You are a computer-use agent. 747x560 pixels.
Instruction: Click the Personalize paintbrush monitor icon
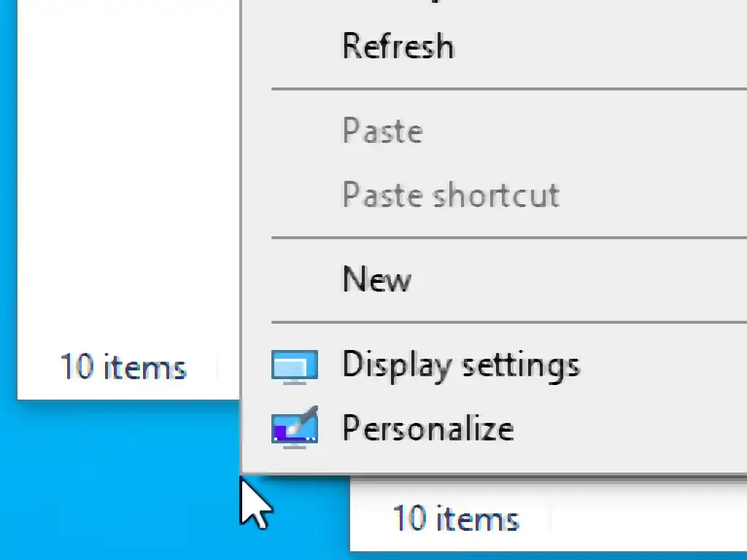point(294,428)
